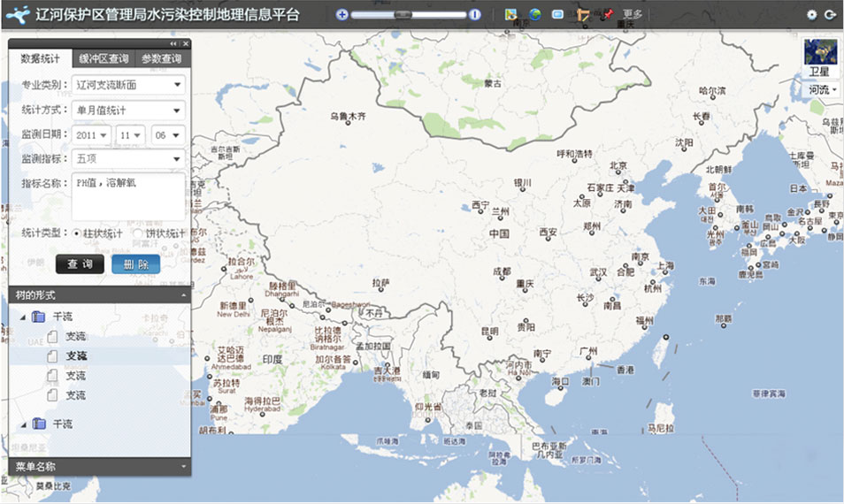Open the year 2011 date dropdown
Viewport: 844px width, 504px height.
[92, 134]
